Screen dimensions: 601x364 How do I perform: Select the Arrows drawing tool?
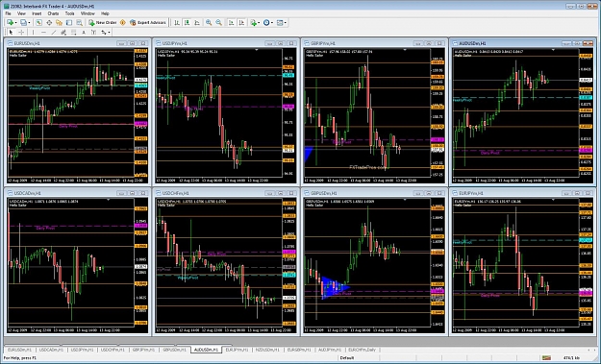pos(104,32)
